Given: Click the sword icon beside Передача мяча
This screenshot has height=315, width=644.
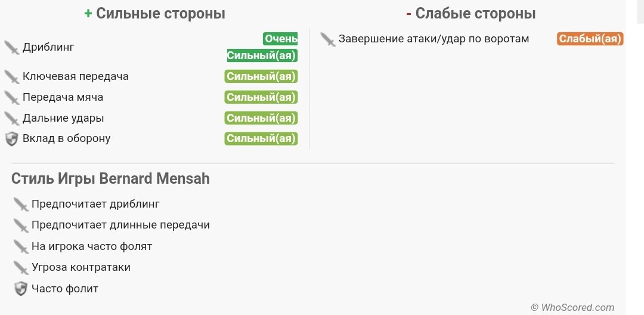Looking at the screenshot, I should coord(12,98).
